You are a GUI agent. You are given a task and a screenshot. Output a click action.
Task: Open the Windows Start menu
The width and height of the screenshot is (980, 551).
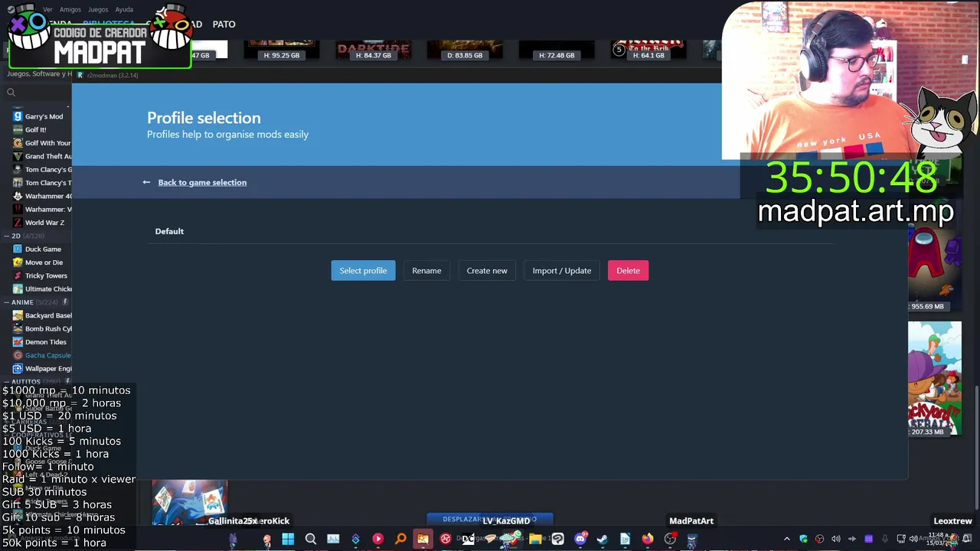pyautogui.click(x=288, y=539)
